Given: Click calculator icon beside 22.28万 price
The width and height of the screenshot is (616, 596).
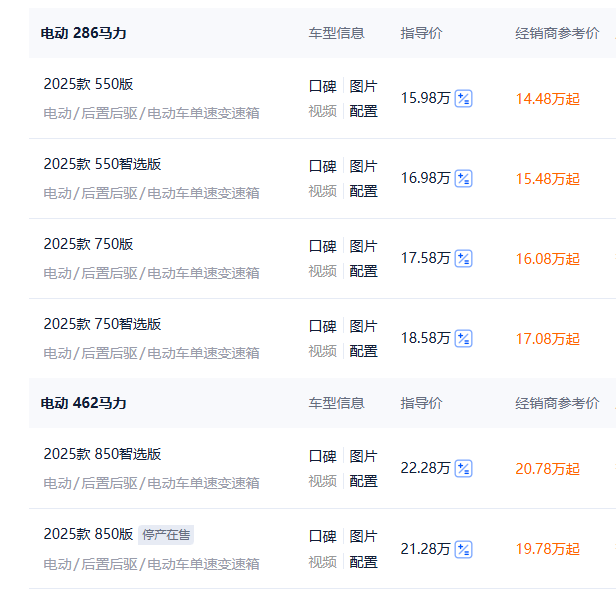Looking at the screenshot, I should (463, 468).
